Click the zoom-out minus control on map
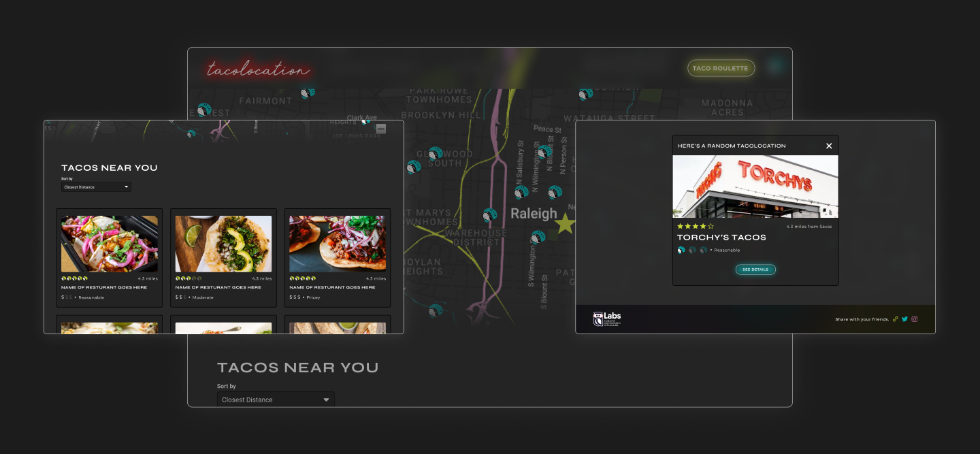The height and width of the screenshot is (454, 980). [381, 129]
